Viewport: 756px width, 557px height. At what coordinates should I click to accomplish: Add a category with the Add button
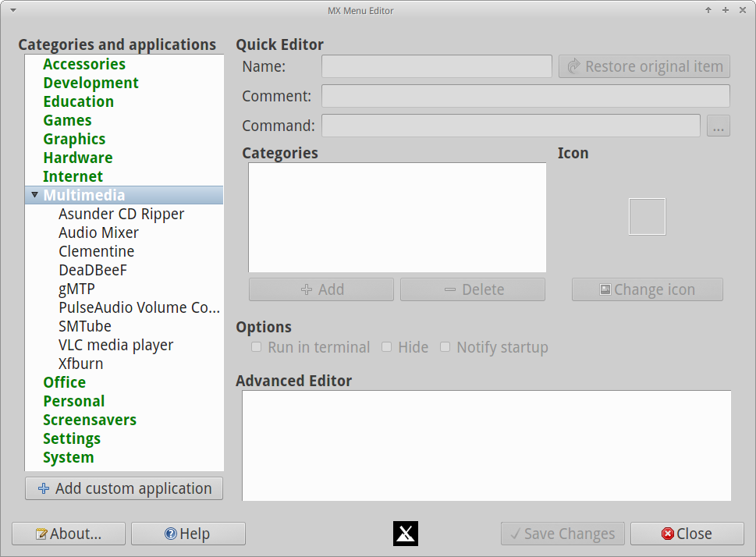[321, 289]
